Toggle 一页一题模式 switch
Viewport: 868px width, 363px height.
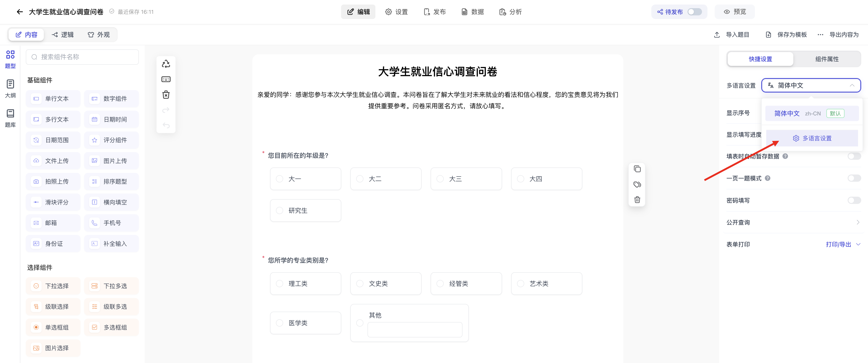[x=854, y=178]
